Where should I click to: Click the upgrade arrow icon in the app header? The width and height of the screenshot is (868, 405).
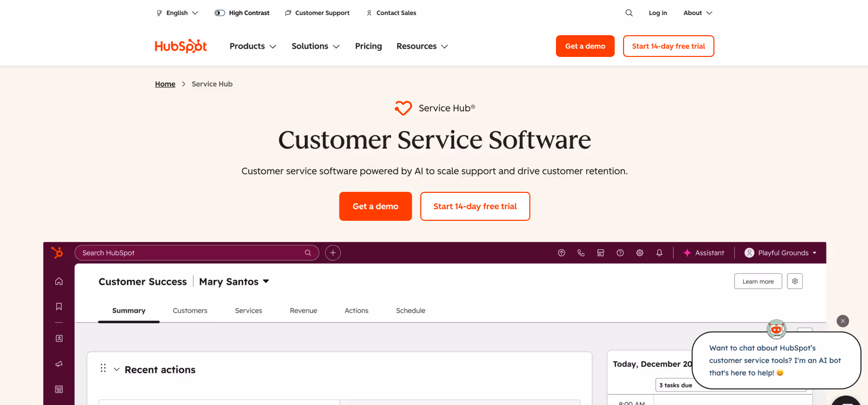(x=561, y=253)
